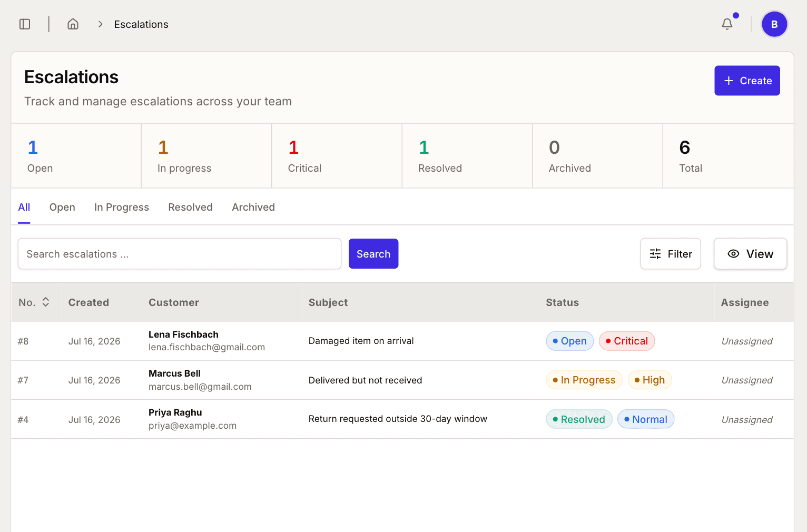Select customer Marcus Bell
The height and width of the screenshot is (532, 807).
(x=174, y=373)
